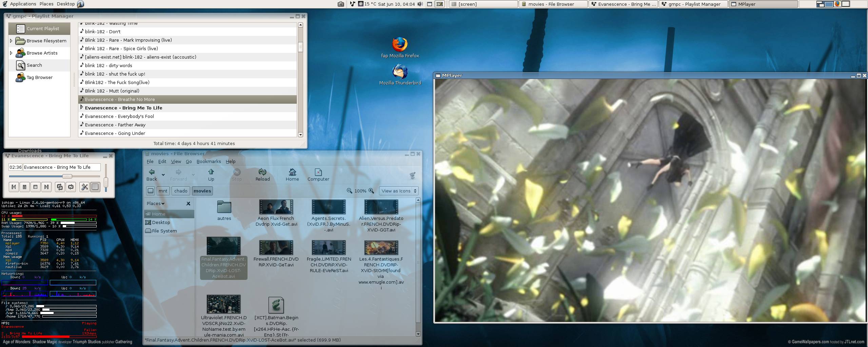Toggle text-based location bar button

(x=151, y=191)
